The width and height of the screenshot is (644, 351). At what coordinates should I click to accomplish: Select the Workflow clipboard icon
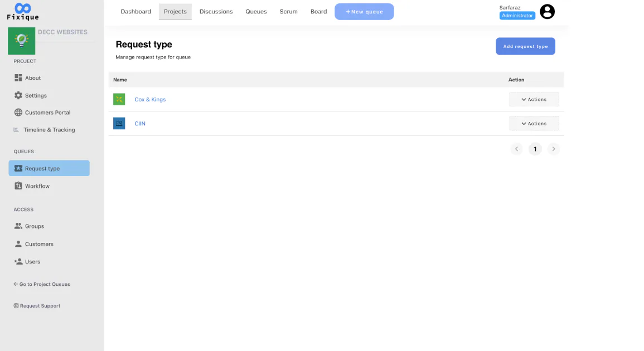pyautogui.click(x=18, y=186)
